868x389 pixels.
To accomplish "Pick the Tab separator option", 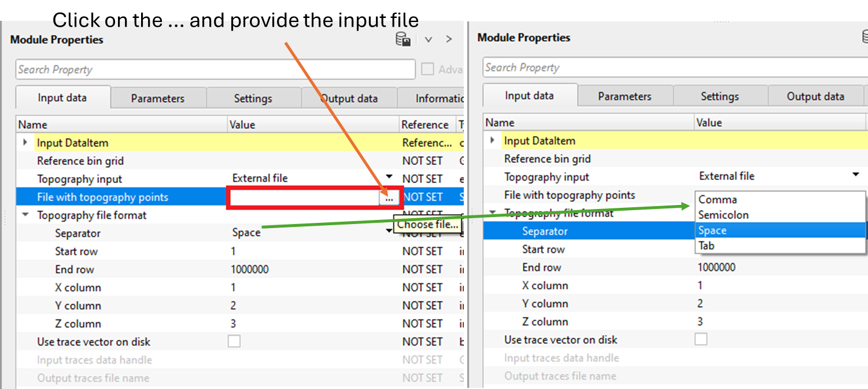I will tap(706, 245).
